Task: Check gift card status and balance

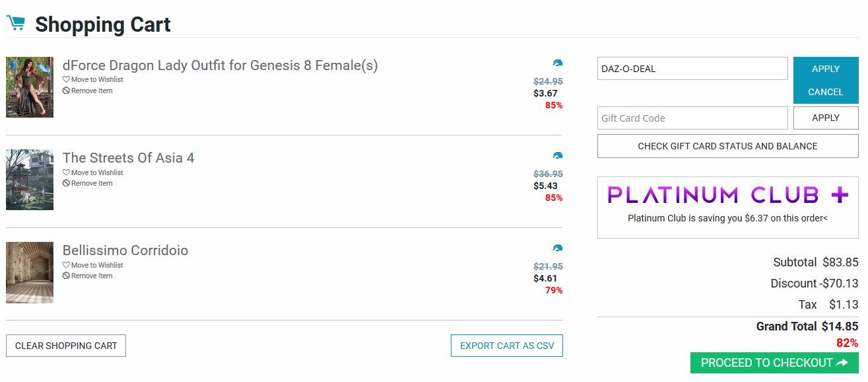Action: click(727, 146)
